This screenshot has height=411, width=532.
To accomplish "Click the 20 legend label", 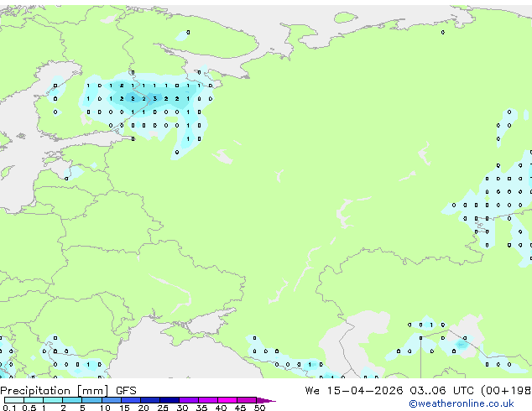I will [x=143, y=408].
